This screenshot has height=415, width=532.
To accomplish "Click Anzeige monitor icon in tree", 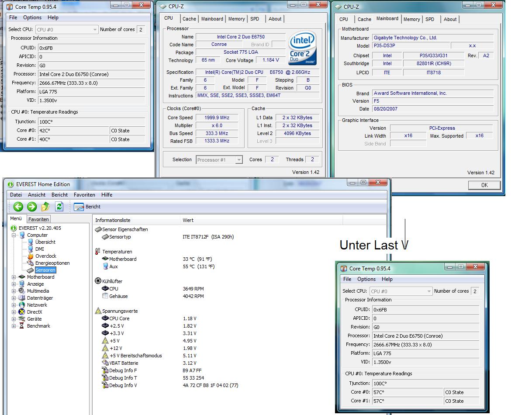I will pos(22,284).
